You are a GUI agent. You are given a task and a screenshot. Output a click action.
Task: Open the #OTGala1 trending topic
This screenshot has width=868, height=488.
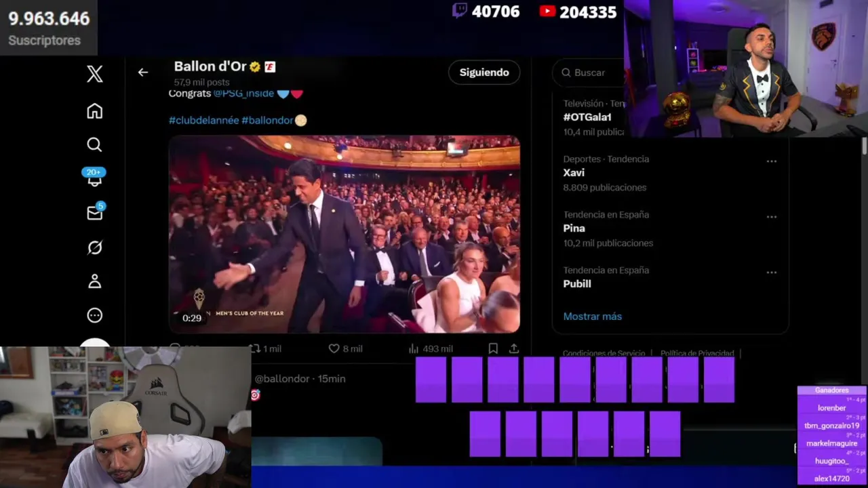click(x=587, y=117)
